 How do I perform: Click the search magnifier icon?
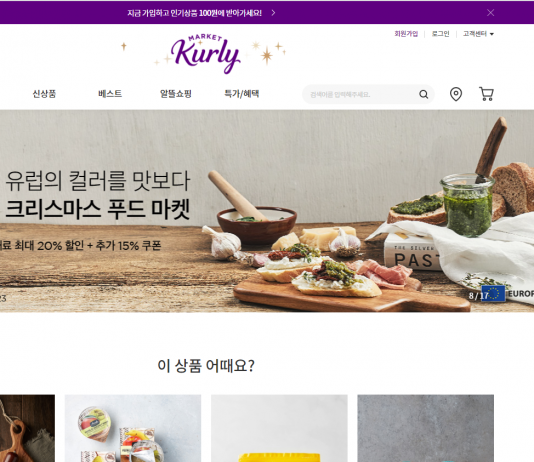(x=423, y=94)
